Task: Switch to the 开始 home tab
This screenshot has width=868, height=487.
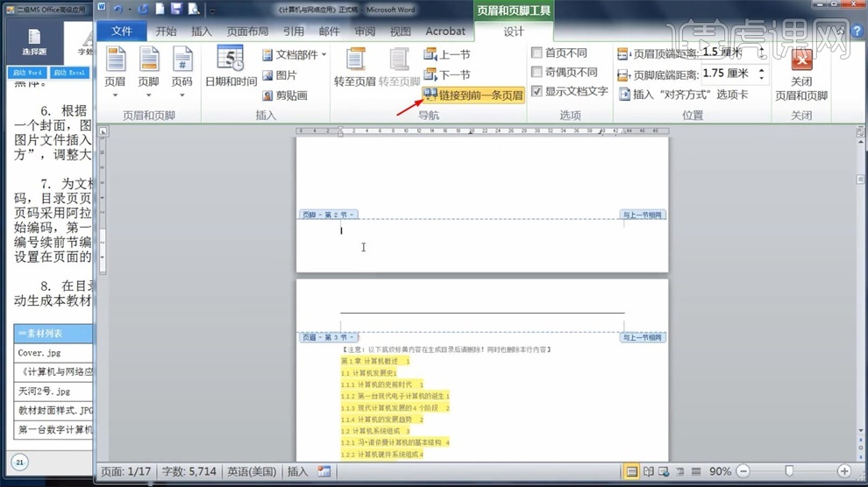Action: pyautogui.click(x=166, y=32)
